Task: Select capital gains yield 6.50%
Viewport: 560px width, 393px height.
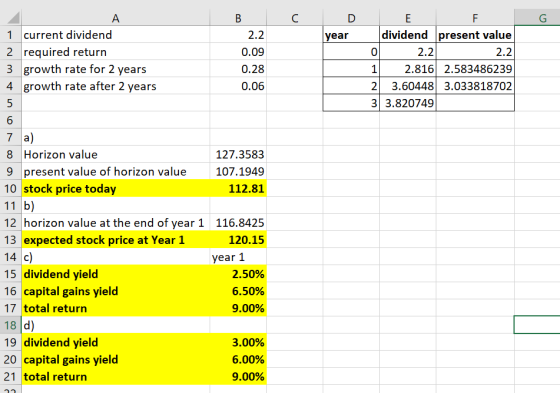Action: click(x=238, y=291)
